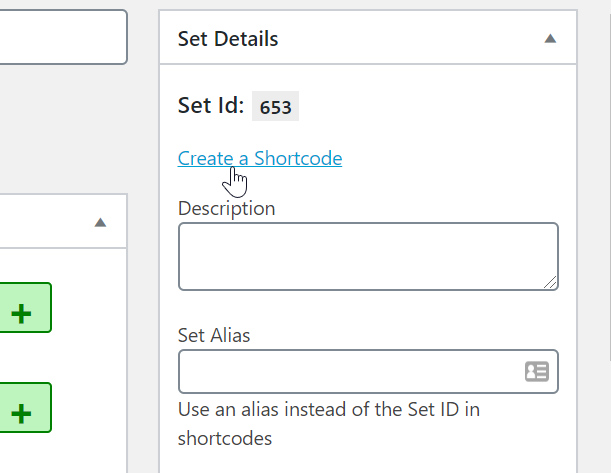Click inside the Description text area

(367, 257)
